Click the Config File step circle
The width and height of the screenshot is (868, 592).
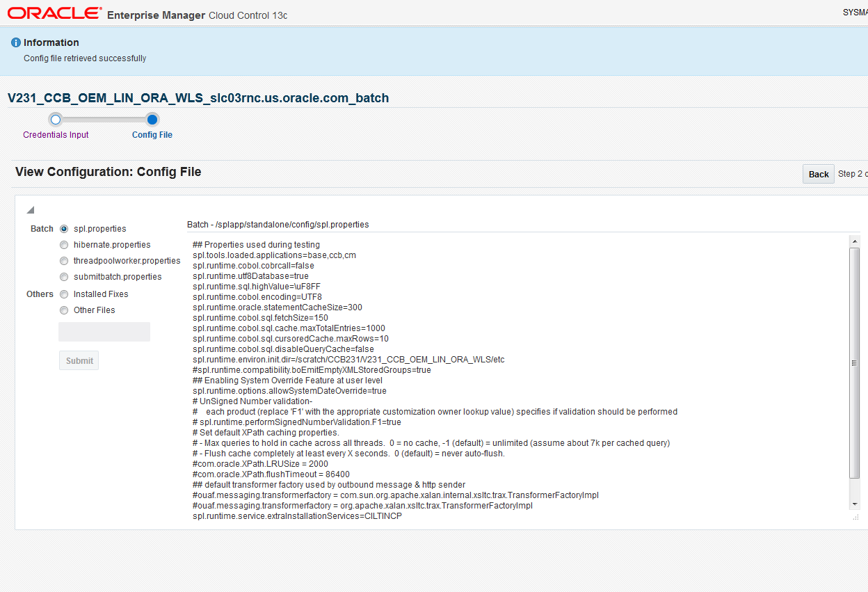click(152, 120)
